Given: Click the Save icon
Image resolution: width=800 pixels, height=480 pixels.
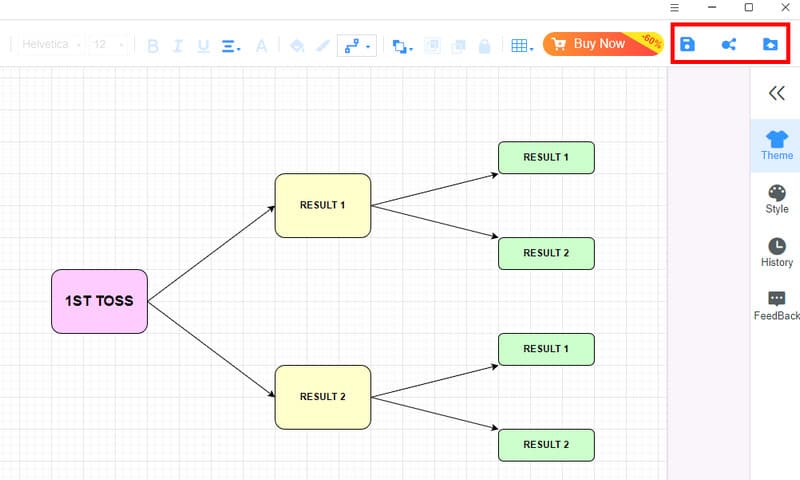Looking at the screenshot, I should (x=687, y=44).
